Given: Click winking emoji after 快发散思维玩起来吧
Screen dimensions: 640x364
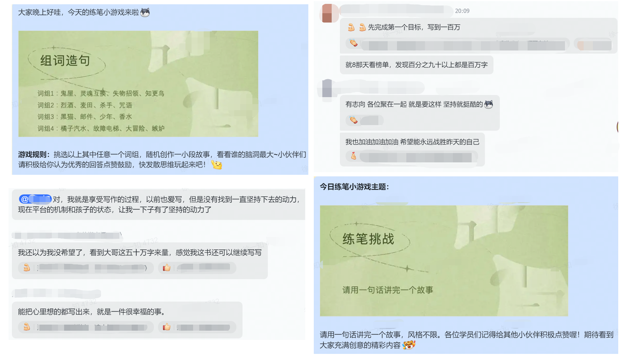Looking at the screenshot, I should [217, 165].
